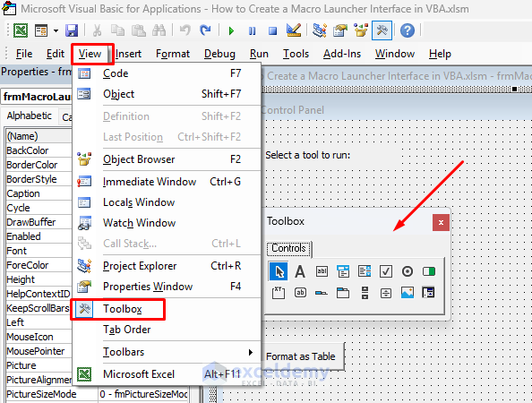
Task: Click the Redo arrow icon
Action: (x=205, y=30)
